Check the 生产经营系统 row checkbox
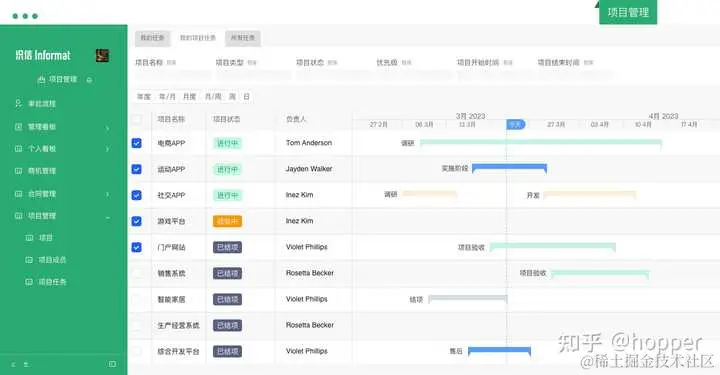This screenshot has width=720, height=375. (x=137, y=325)
